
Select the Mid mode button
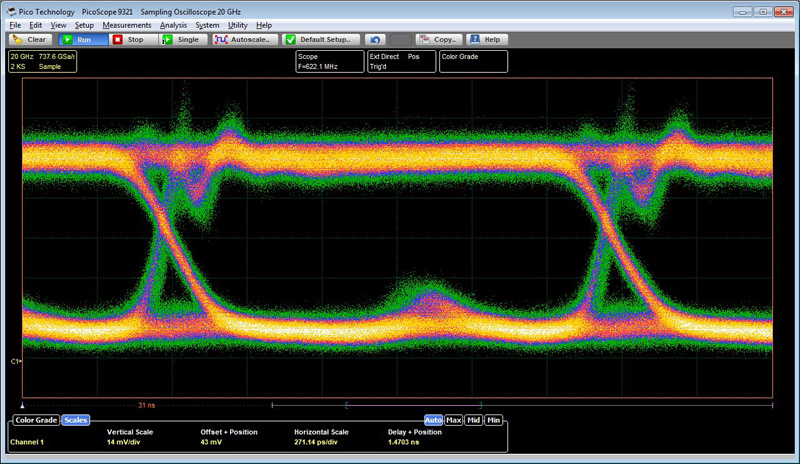coord(473,420)
